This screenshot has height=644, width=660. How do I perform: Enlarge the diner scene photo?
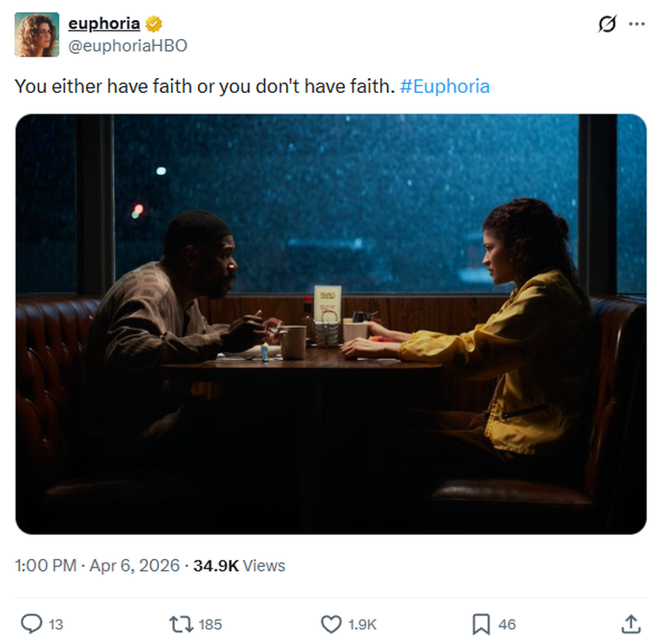click(x=331, y=324)
